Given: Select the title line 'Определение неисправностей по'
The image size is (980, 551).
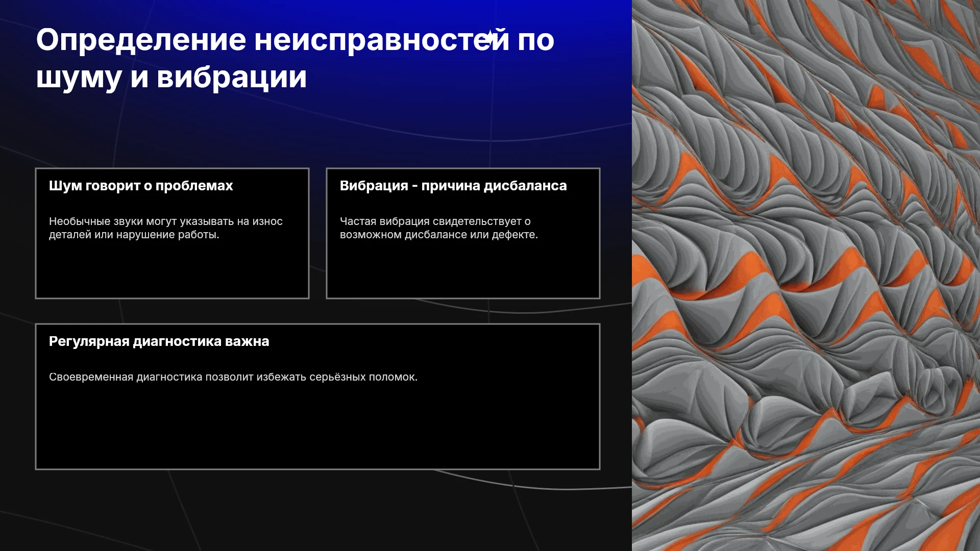Looking at the screenshot, I should [295, 40].
